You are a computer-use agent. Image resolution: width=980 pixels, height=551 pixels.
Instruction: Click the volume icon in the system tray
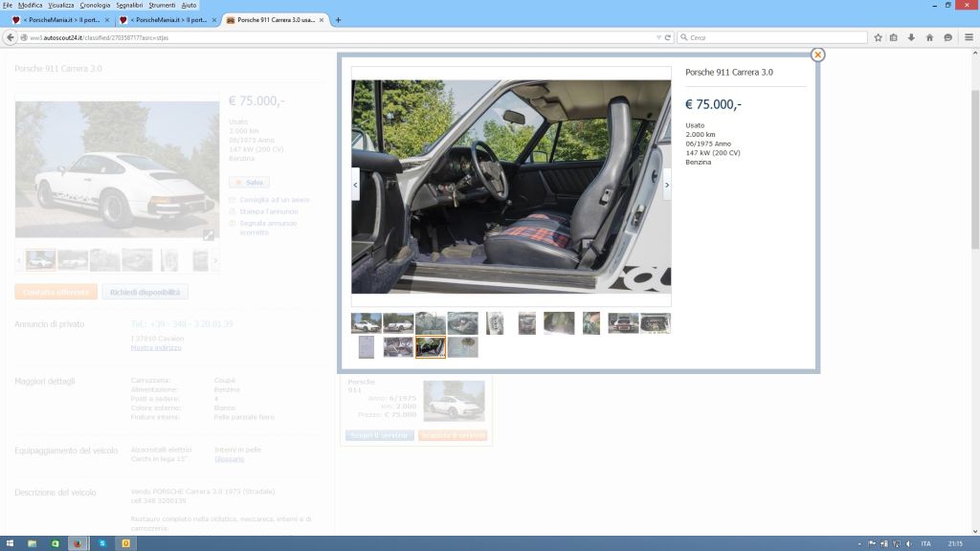pos(909,544)
